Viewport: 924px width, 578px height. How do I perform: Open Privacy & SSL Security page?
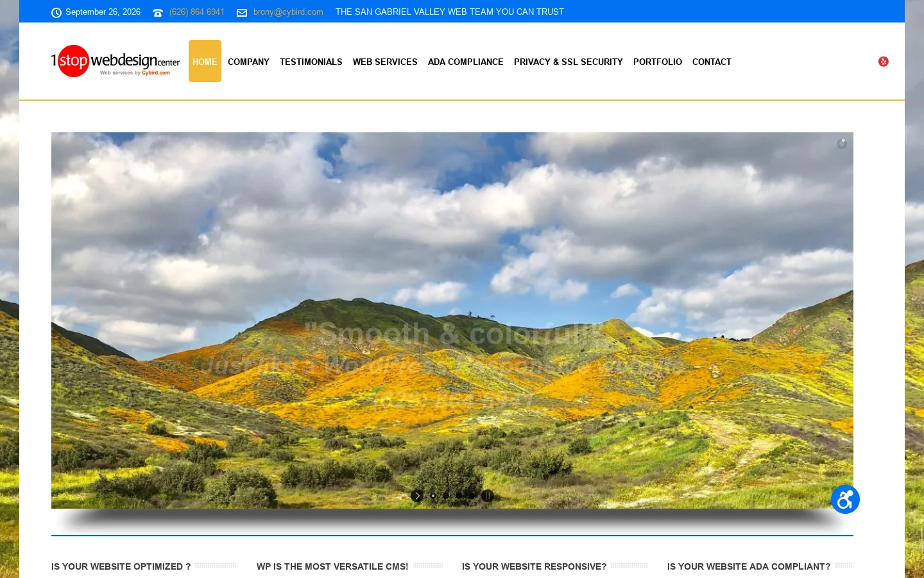tap(569, 62)
